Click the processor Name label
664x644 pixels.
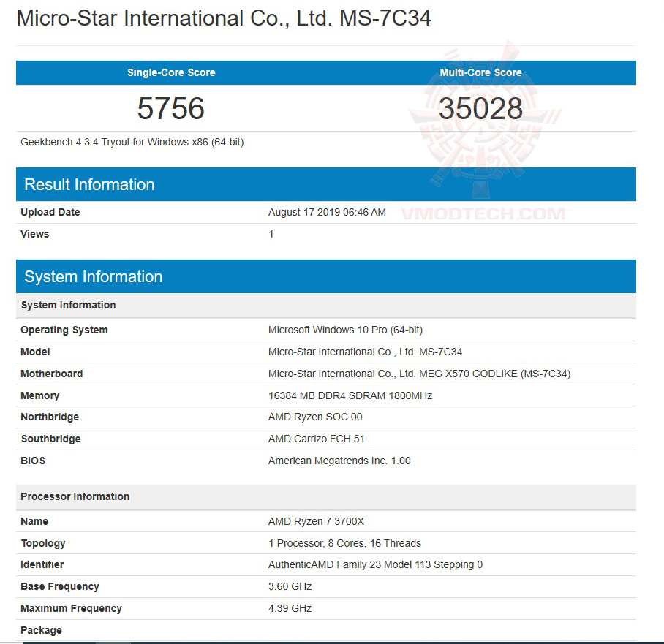click(x=34, y=521)
